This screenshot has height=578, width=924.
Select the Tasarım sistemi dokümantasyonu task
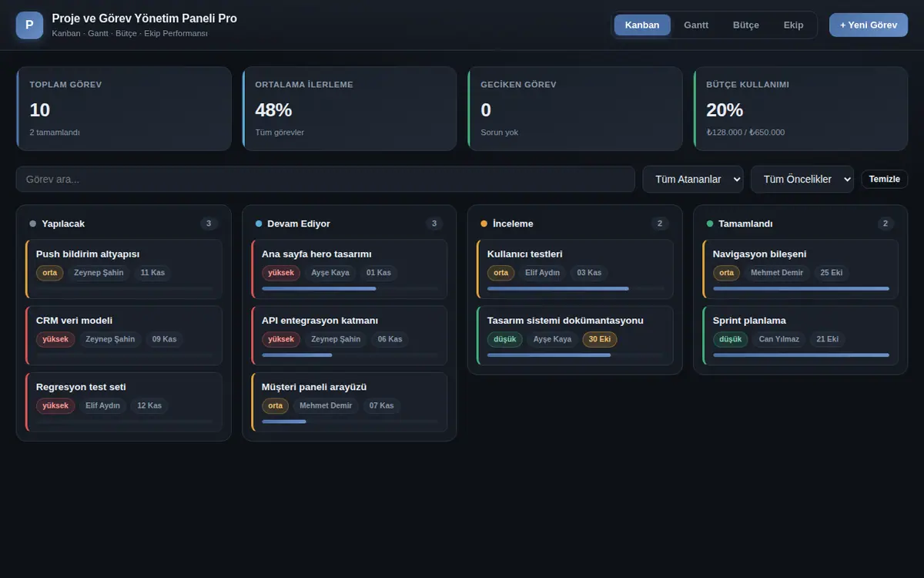(x=575, y=335)
